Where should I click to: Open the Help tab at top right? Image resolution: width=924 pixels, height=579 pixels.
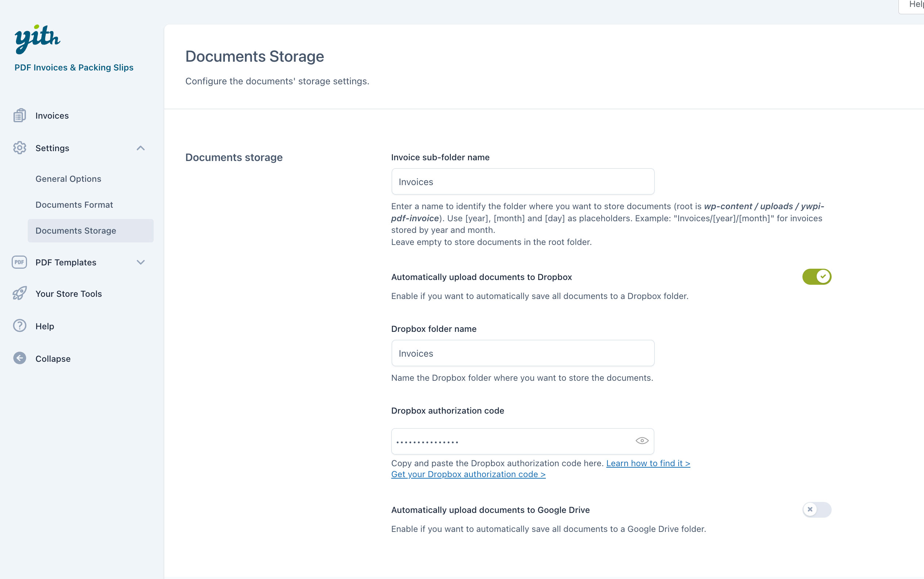pyautogui.click(x=915, y=5)
